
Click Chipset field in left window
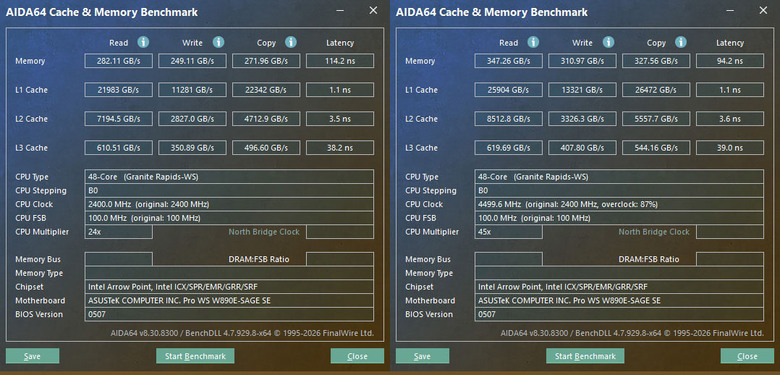[x=229, y=286]
